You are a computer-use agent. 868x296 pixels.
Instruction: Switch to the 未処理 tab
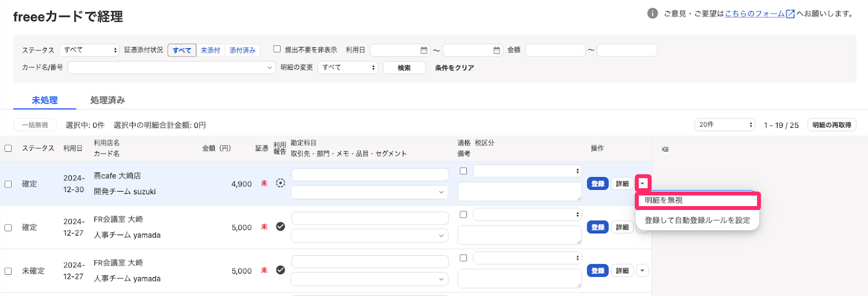[x=45, y=101]
